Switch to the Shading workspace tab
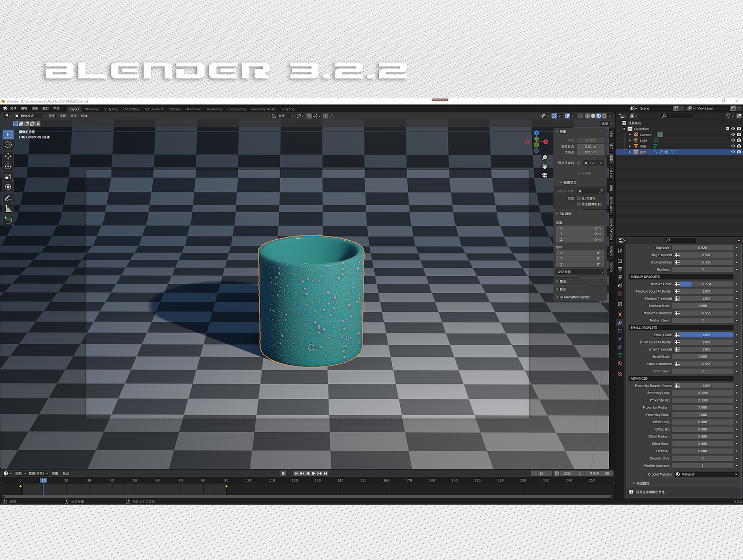 tap(175, 109)
